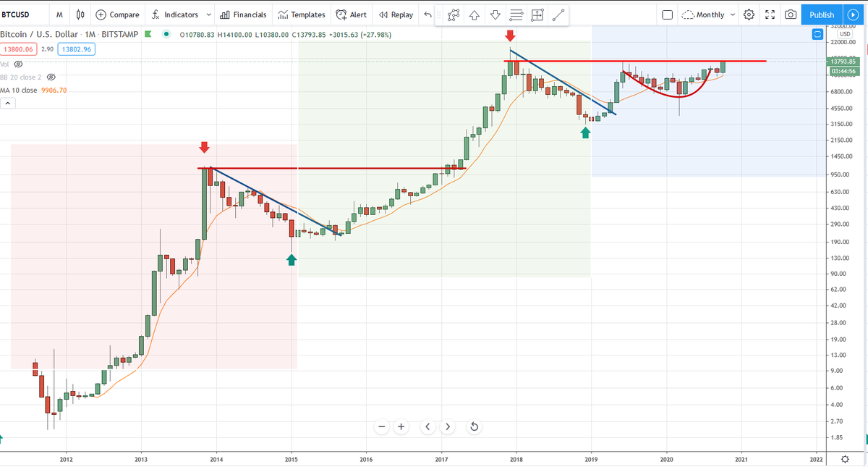This screenshot has width=868, height=467.
Task: Click the select layout square icon
Action: click(668, 14)
